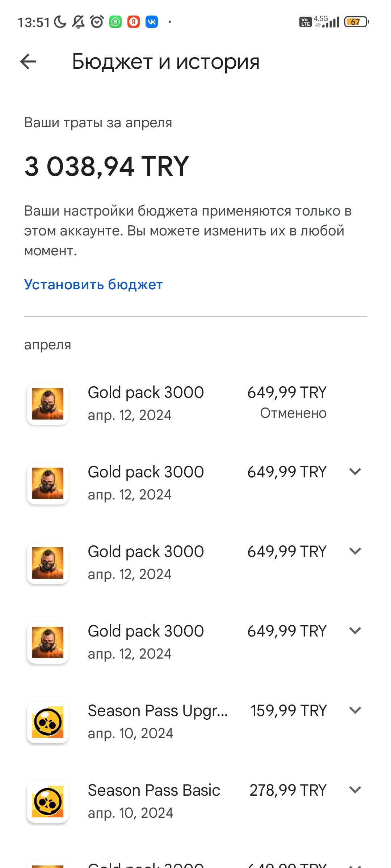Image resolution: width=391 pixels, height=868 pixels.
Task: Tap the battery indicator icon
Action: 356,22
